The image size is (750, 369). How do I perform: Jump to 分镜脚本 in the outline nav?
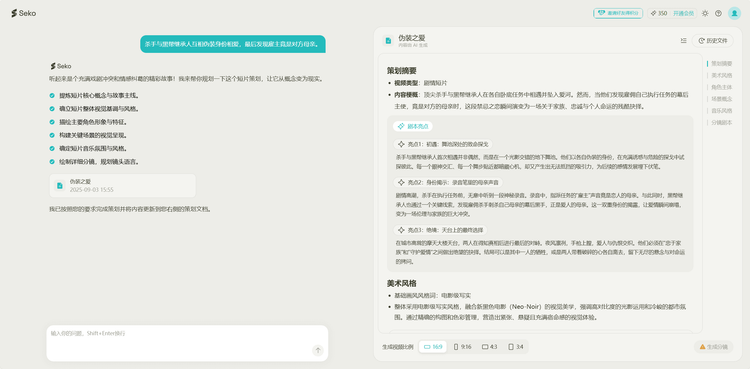tap(721, 123)
